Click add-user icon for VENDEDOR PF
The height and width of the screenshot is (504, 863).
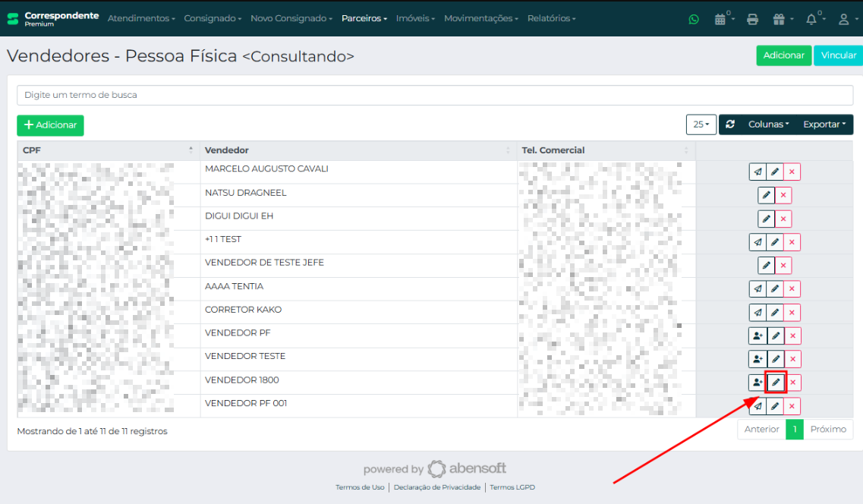757,335
